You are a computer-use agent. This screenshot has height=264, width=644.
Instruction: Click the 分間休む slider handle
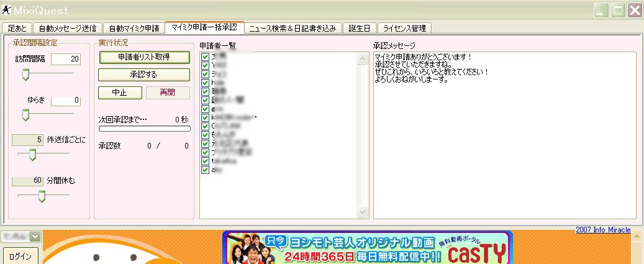click(42, 196)
